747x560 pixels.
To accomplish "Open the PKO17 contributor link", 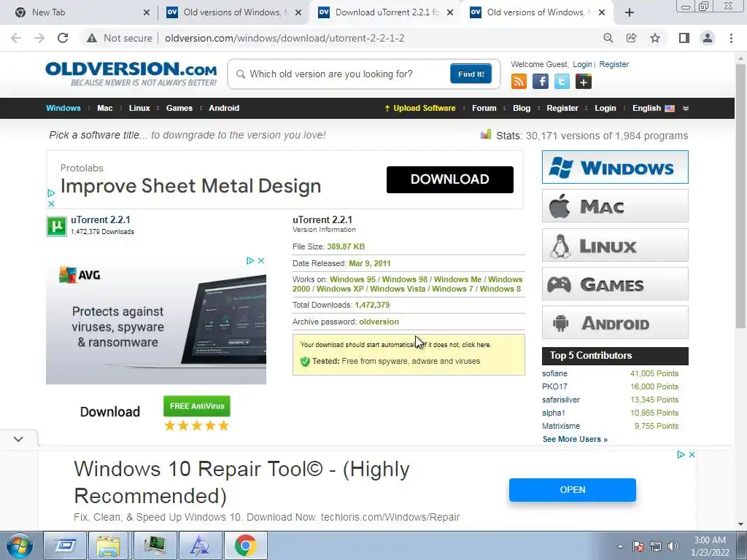I will 554,386.
